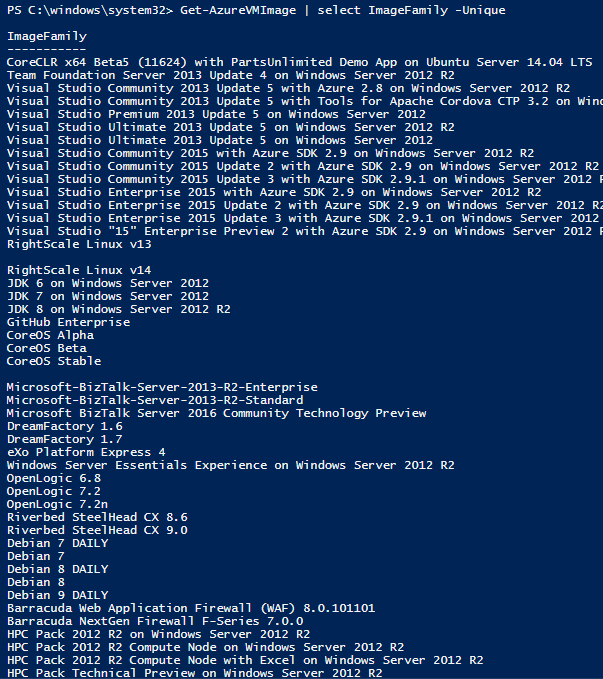Click the Visual Studio "15" Enterprise Preview line

click(x=300, y=231)
